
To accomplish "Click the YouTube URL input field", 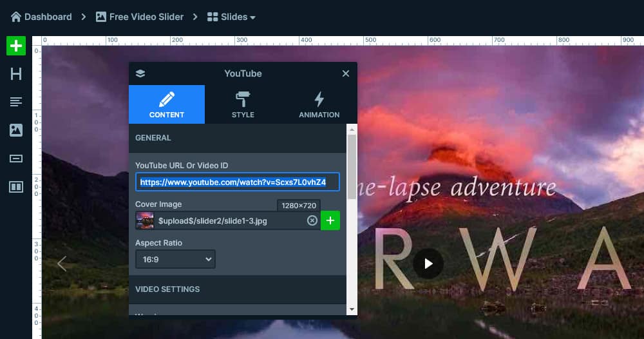I will point(238,182).
